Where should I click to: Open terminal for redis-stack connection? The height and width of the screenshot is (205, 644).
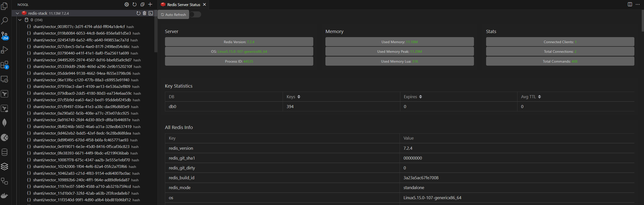(x=151, y=13)
